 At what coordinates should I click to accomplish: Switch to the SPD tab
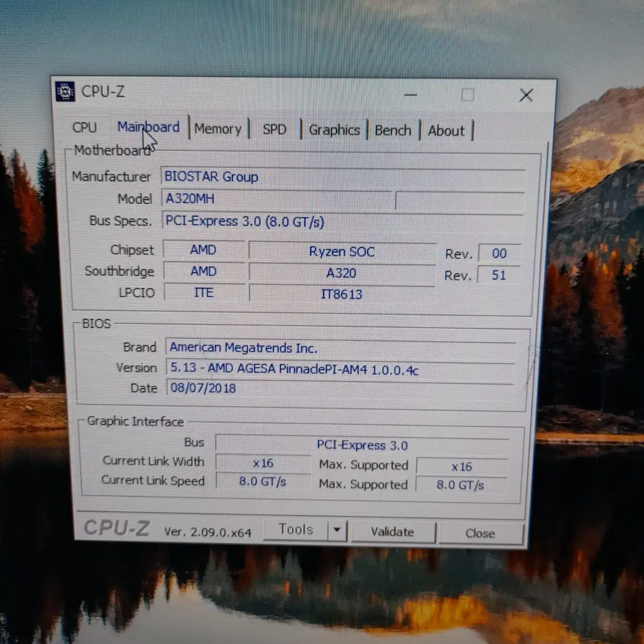[x=274, y=129]
